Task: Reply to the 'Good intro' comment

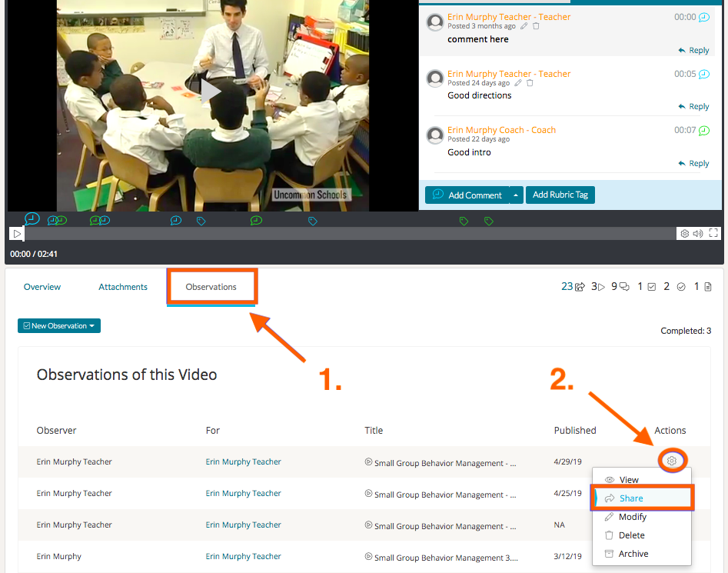Action: pos(694,164)
